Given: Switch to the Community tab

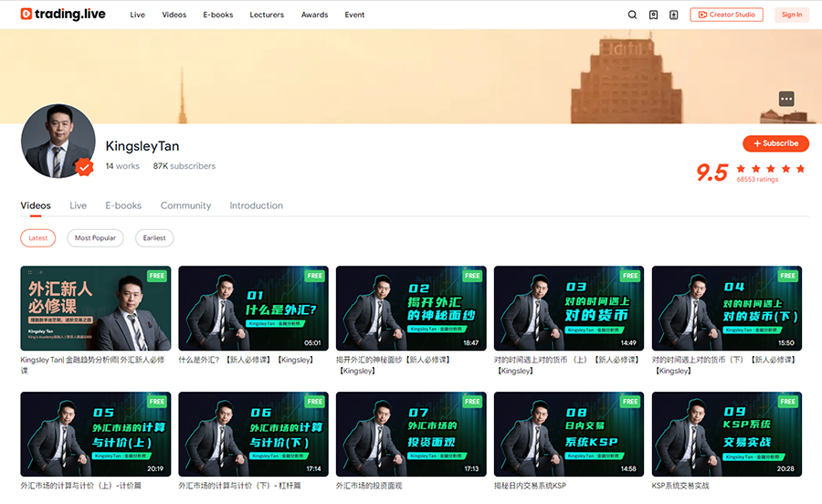Looking at the screenshot, I should click(x=185, y=205).
